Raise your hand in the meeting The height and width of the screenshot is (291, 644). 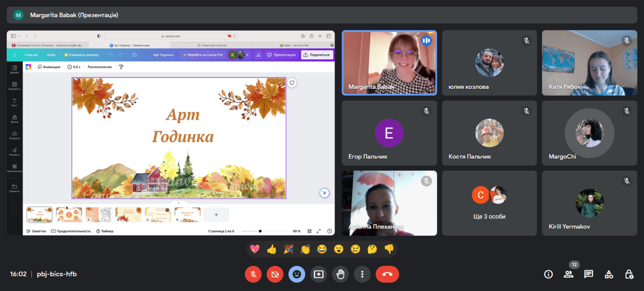pos(340,274)
